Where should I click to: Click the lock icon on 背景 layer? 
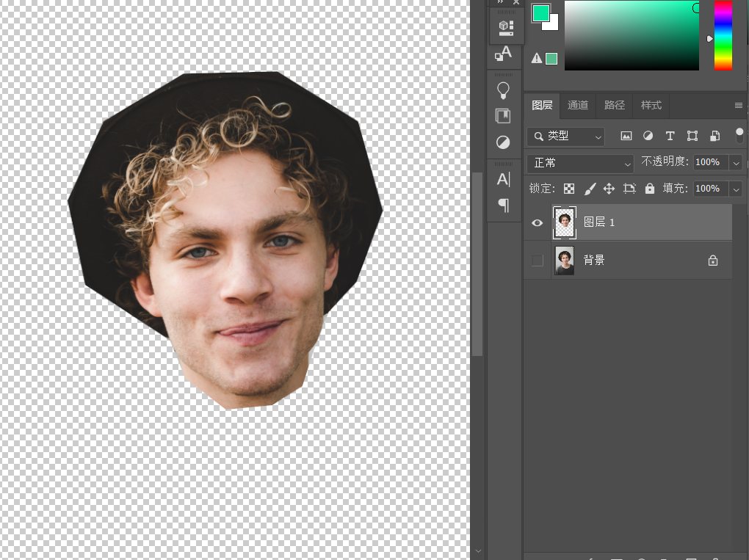tap(713, 261)
